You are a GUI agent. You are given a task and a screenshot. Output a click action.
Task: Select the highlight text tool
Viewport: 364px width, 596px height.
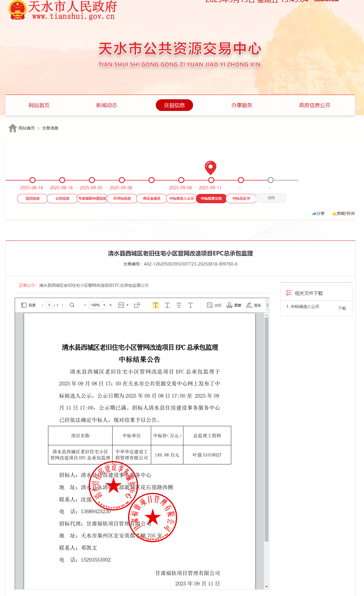point(156,305)
